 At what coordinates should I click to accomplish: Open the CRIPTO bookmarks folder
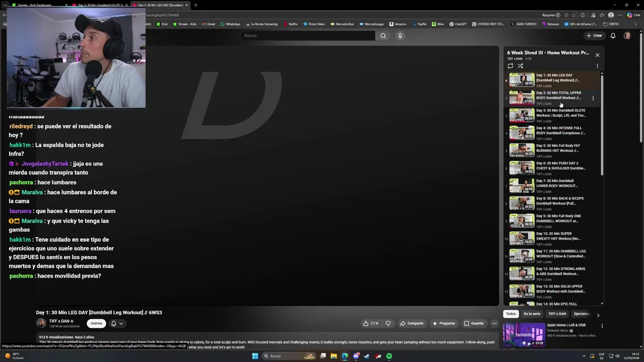click(611, 24)
